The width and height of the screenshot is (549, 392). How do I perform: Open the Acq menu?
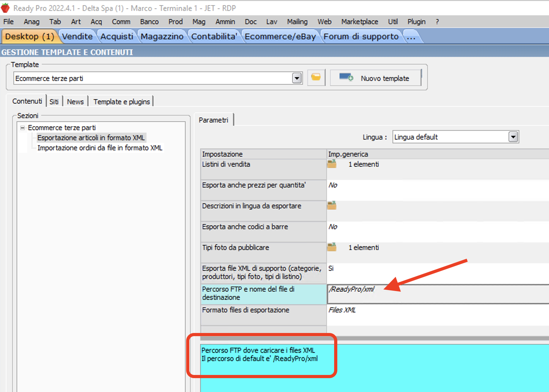96,22
